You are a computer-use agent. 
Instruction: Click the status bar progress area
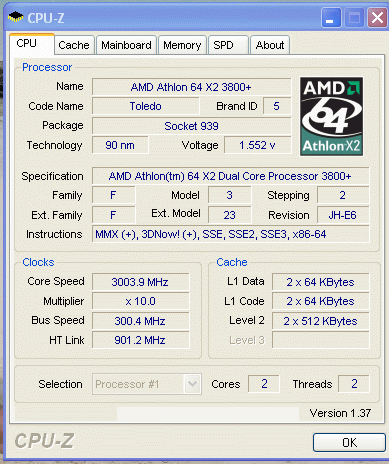208,413
